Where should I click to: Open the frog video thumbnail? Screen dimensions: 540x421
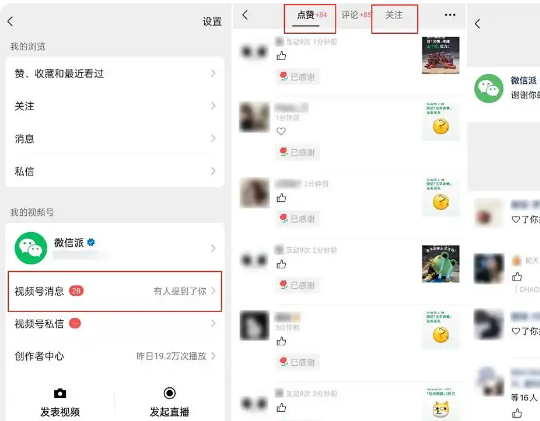[440, 264]
